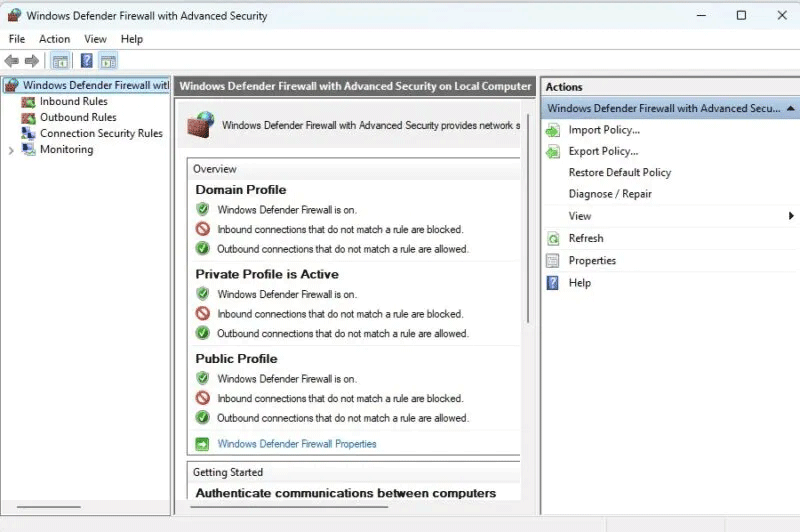The image size is (800, 532).
Task: Click the center pane horizontal scrollbar
Action: (x=289, y=506)
